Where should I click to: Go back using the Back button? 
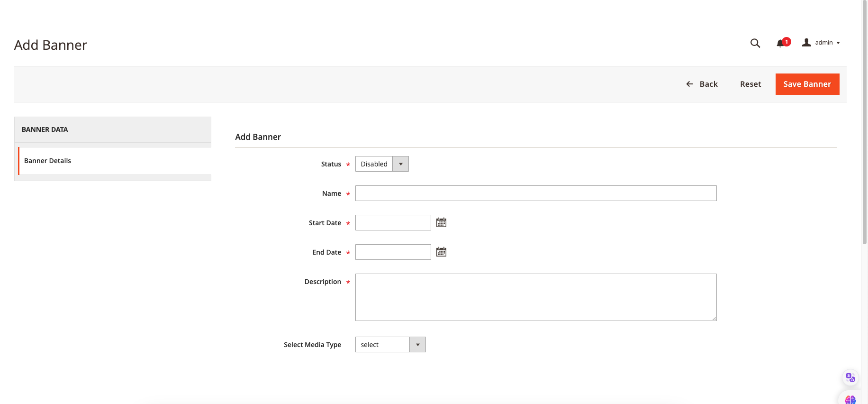pos(702,84)
